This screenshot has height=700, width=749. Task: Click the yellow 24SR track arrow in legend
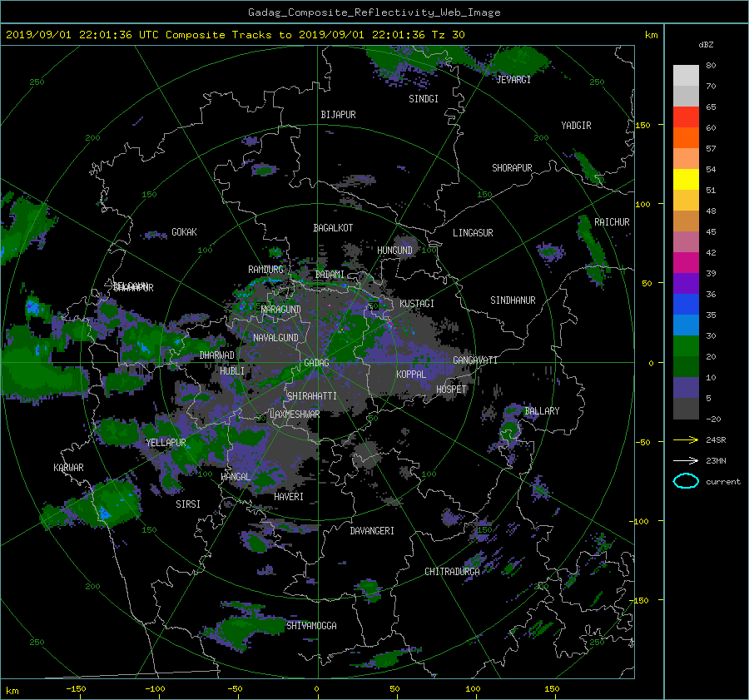tap(686, 440)
